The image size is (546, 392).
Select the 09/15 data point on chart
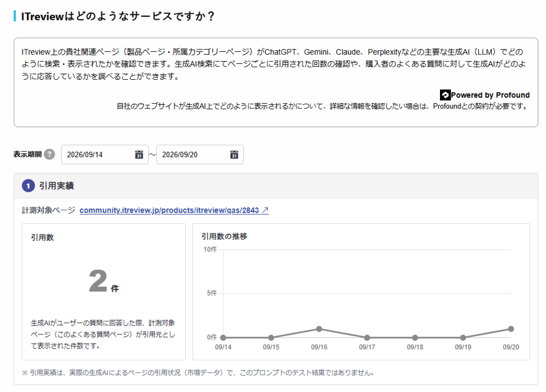click(271, 338)
